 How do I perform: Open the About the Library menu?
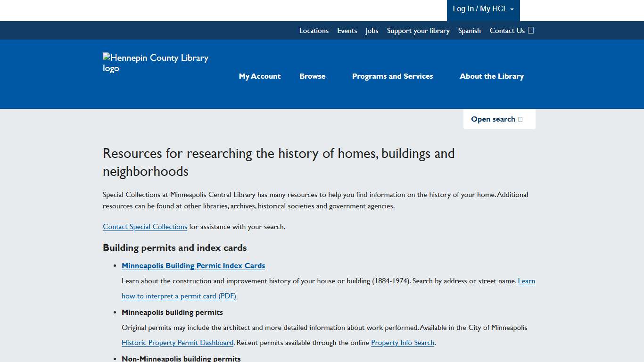[x=492, y=76]
